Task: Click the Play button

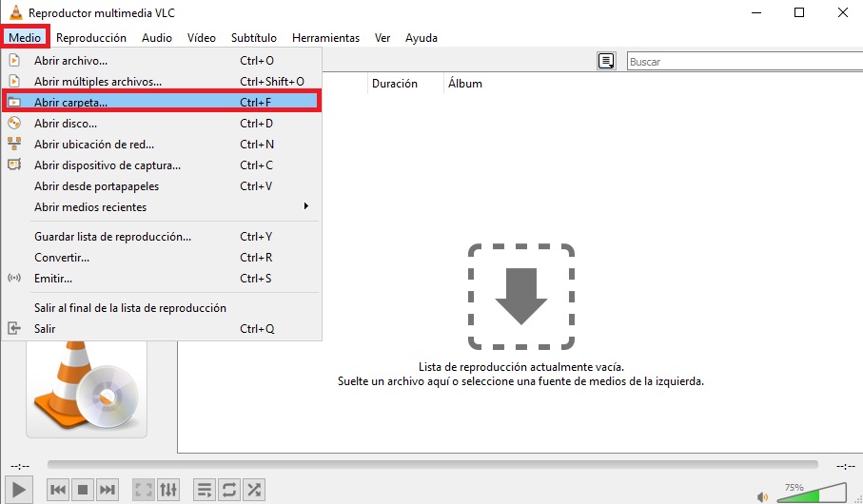Action: click(18, 489)
